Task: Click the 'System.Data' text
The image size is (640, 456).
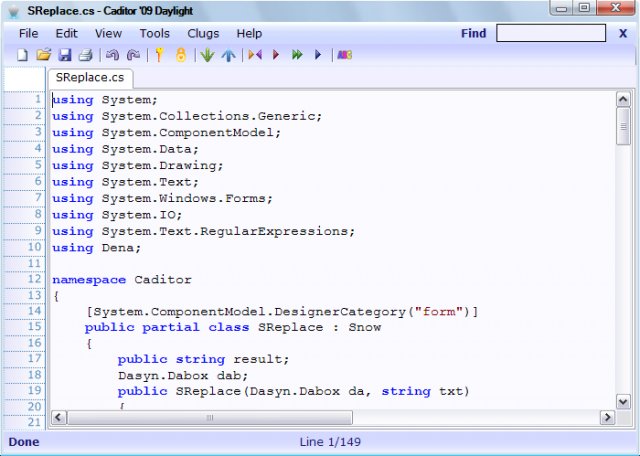Action: coord(147,149)
